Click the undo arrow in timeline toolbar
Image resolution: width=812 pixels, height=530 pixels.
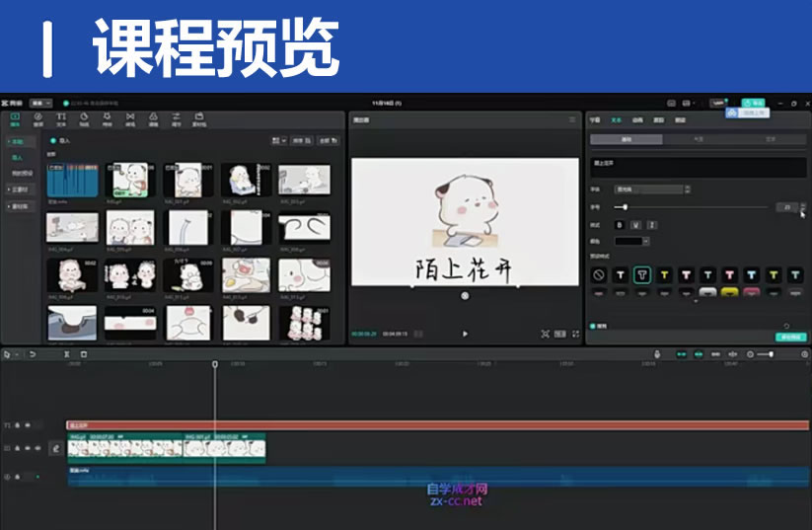click(33, 354)
